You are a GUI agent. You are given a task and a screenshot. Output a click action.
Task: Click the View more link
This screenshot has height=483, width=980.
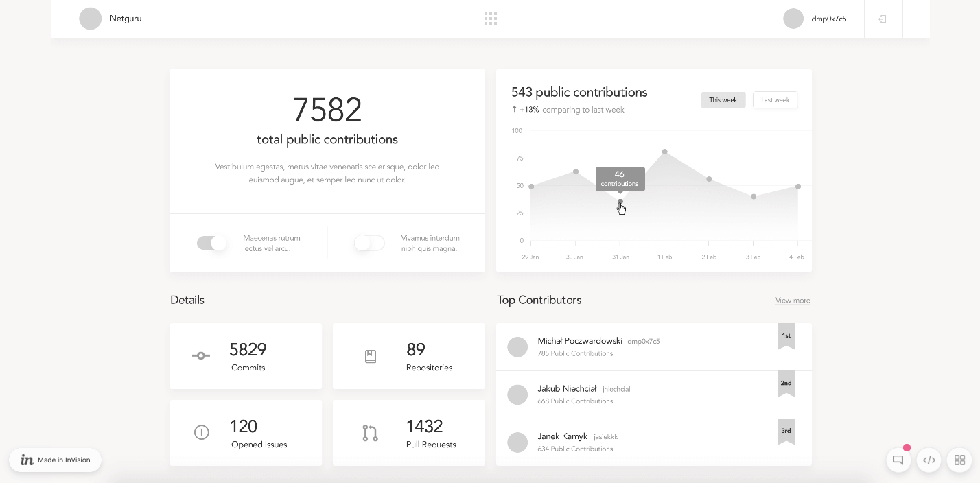pos(792,301)
